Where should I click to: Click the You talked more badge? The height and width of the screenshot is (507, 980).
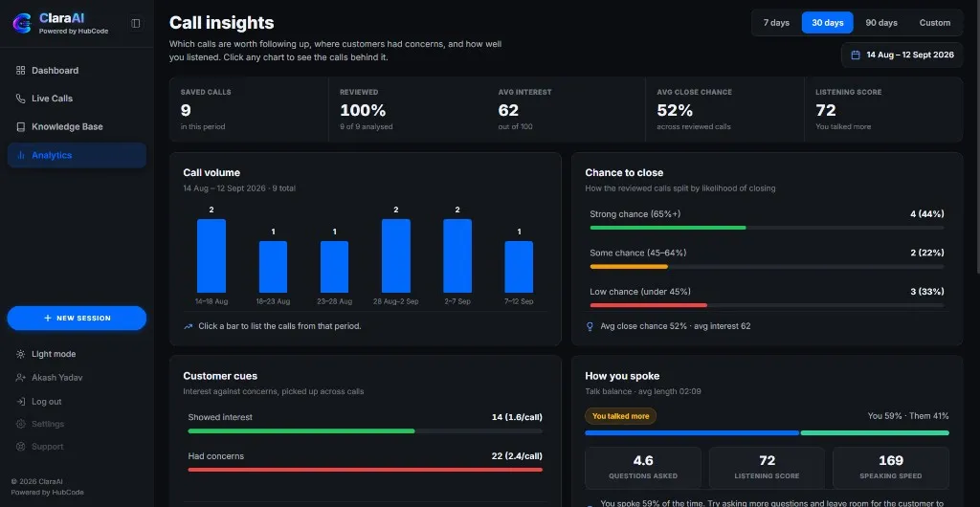(x=620, y=416)
